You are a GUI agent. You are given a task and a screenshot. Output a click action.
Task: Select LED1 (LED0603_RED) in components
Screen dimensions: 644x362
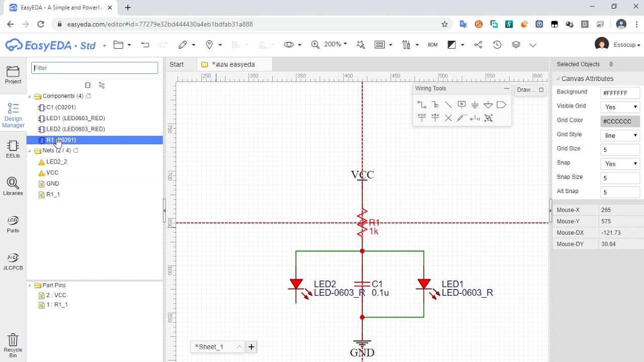[75, 118]
